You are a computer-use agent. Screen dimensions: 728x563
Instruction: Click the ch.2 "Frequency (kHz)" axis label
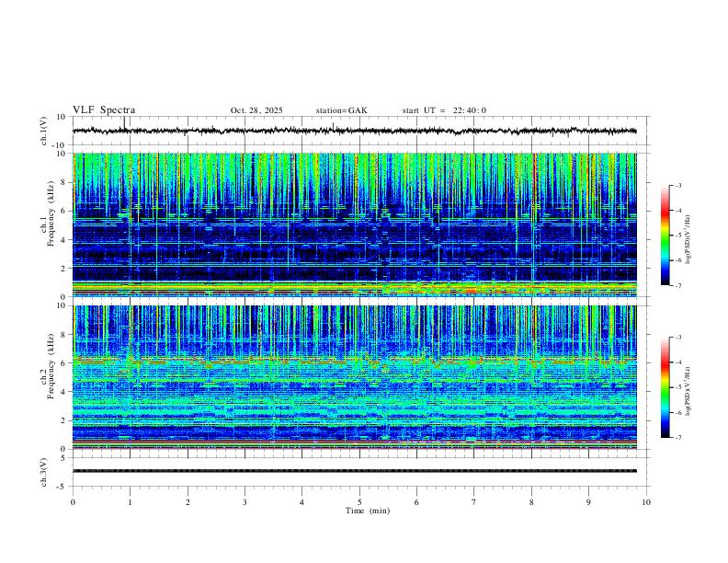point(51,366)
